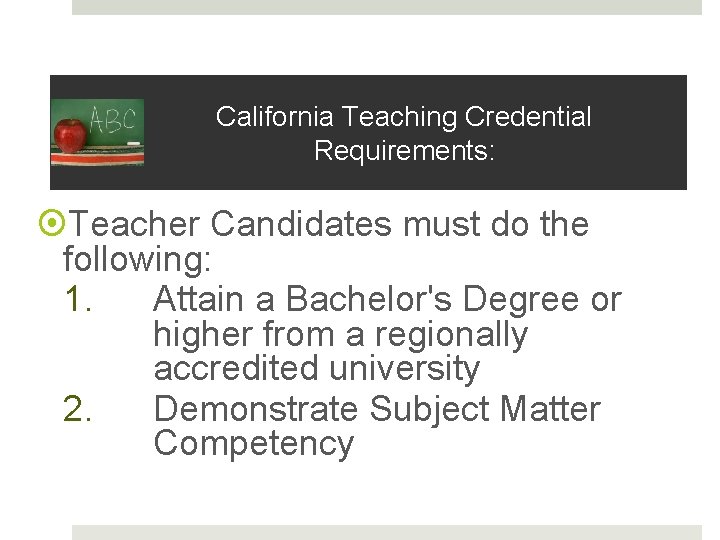This screenshot has width=720, height=540.
Task: Click the gray bar at the slide bottom
Action: tap(387, 532)
